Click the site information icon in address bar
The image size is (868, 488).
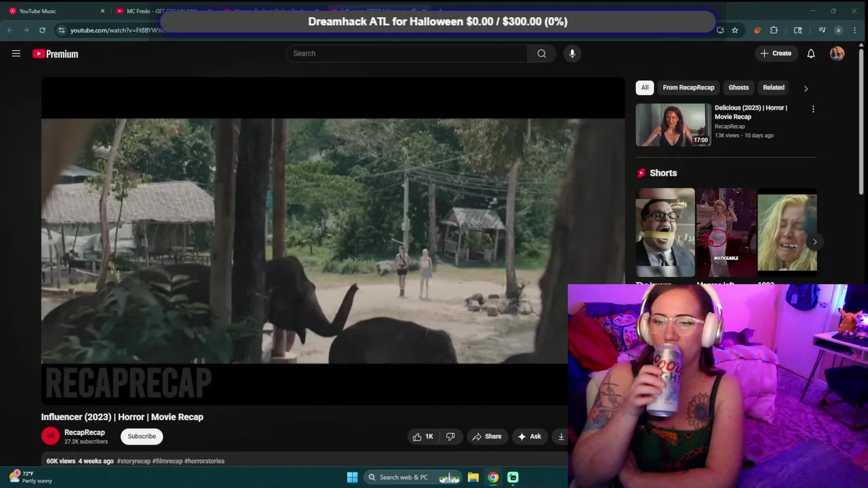point(61,30)
